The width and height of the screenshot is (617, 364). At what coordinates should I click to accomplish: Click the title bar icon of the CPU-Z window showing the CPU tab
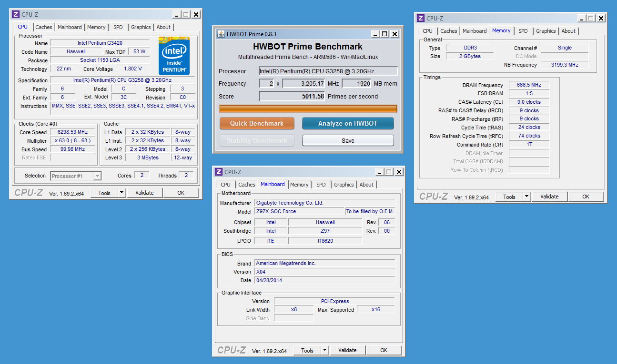[x=16, y=14]
